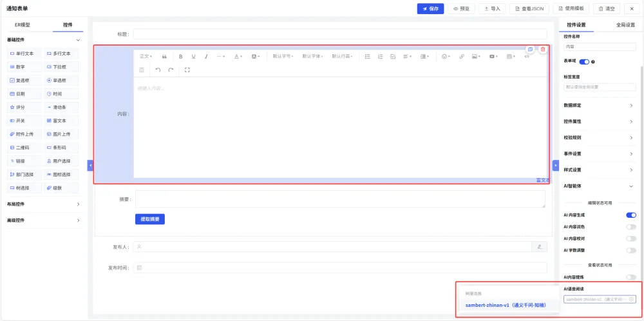Viewport: 644px width, 321px height.
Task: Select sambert-zhinan-v1 voice option
Action: click(x=506, y=306)
